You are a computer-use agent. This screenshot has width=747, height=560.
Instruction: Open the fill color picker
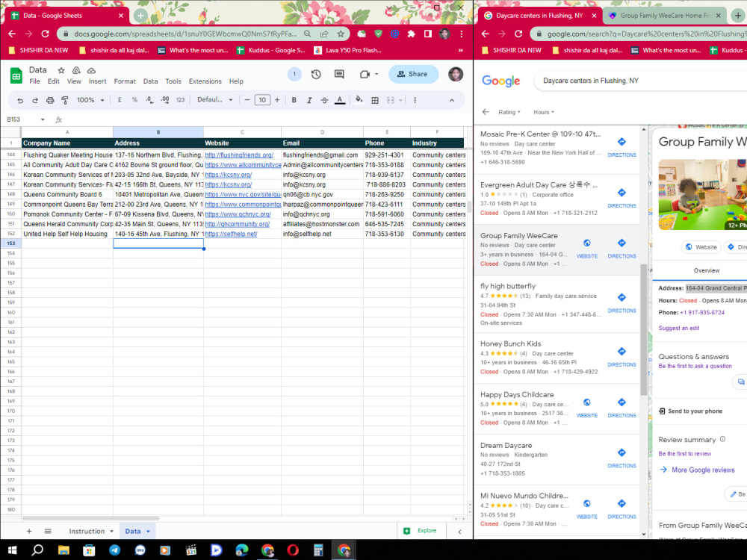click(x=359, y=100)
